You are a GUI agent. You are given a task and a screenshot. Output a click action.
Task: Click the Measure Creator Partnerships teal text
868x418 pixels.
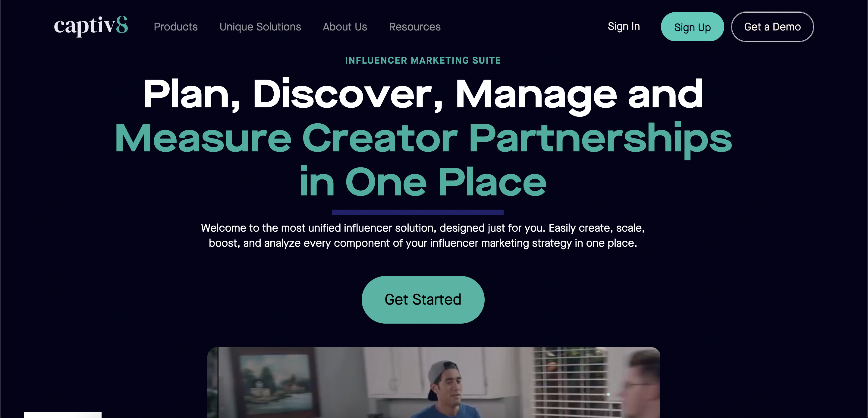[x=423, y=139]
